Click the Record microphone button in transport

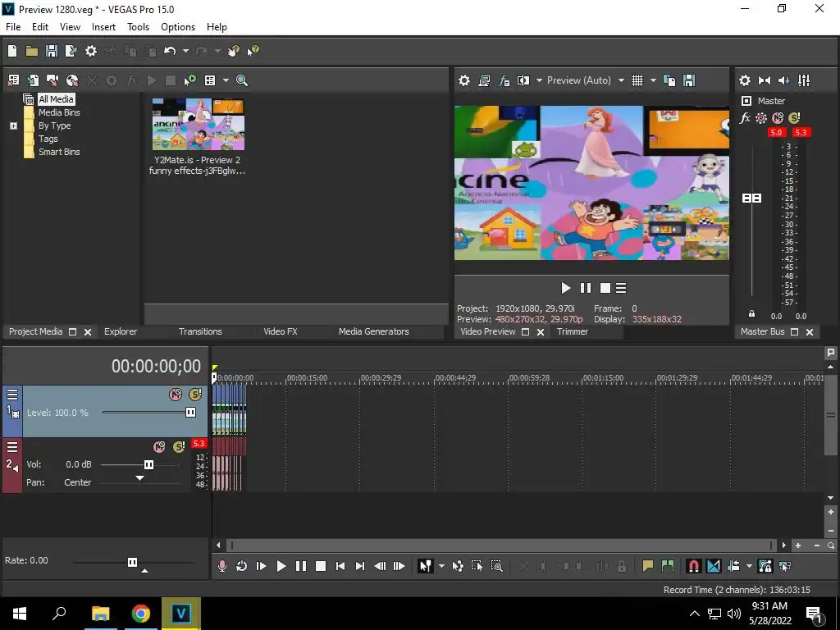[221, 566]
